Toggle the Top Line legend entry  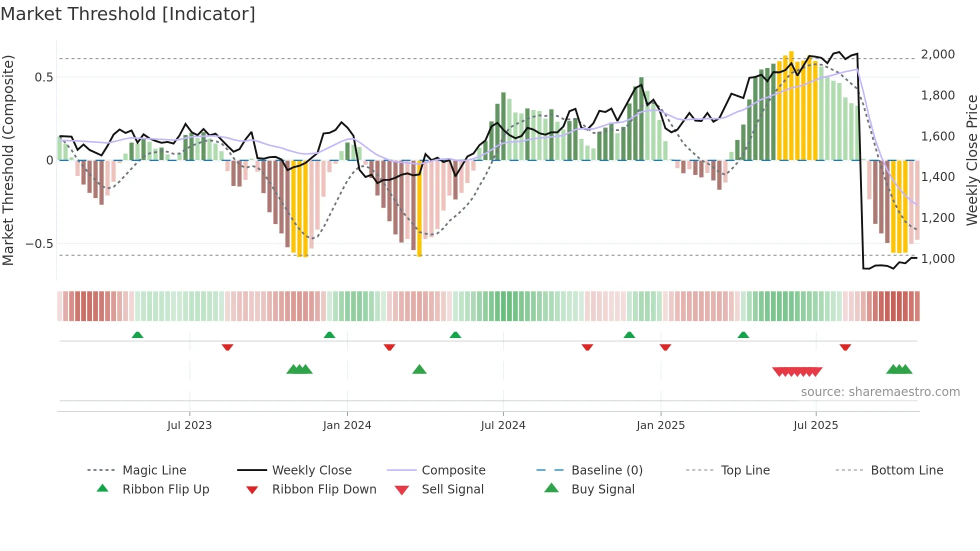pyautogui.click(x=745, y=470)
